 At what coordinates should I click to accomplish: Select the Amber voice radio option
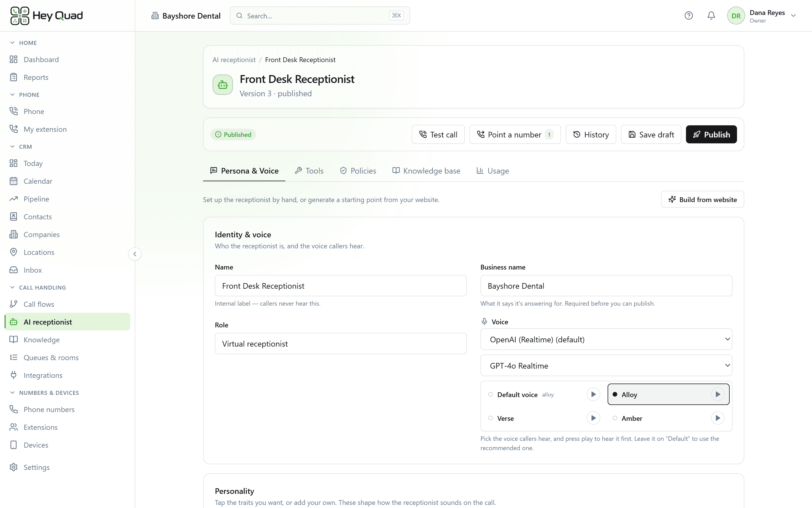(x=615, y=418)
